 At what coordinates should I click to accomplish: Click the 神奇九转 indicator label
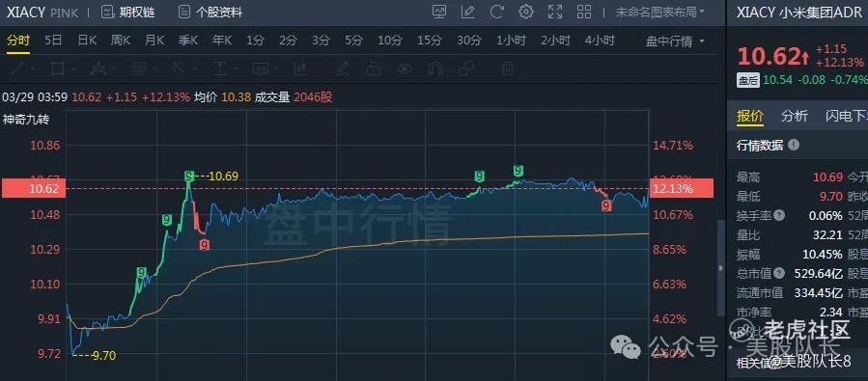(x=25, y=120)
